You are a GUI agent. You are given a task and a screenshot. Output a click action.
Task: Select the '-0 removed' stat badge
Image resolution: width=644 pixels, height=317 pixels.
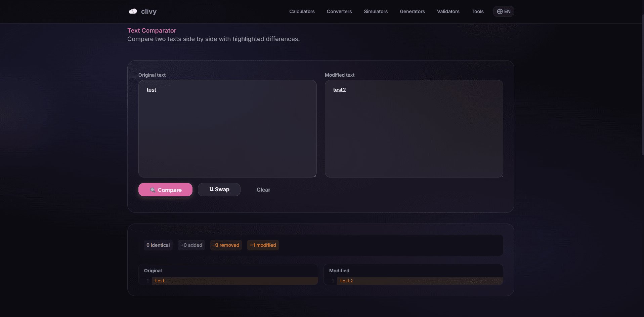(x=226, y=245)
